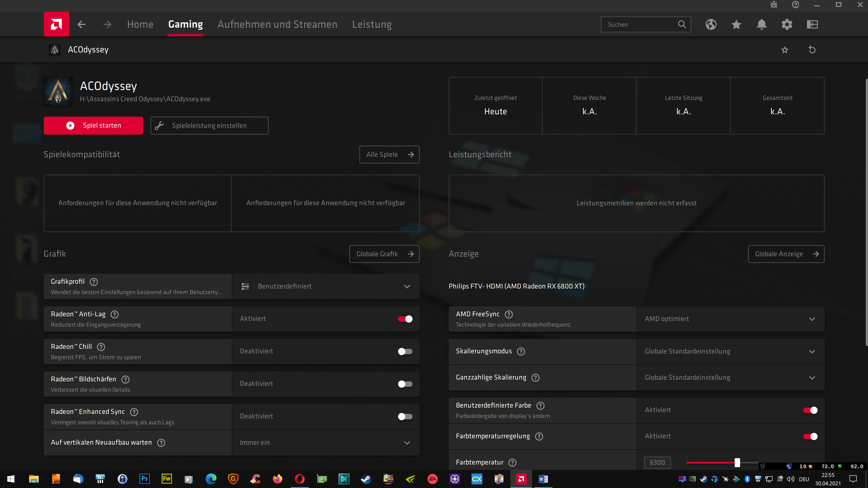Go back with the left arrow icon

pos(82,24)
